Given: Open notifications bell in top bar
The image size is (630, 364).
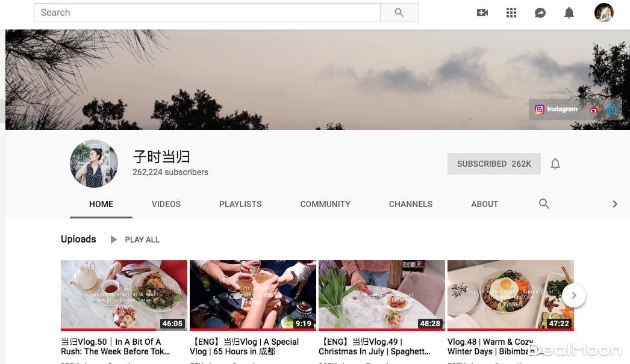Looking at the screenshot, I should [569, 13].
